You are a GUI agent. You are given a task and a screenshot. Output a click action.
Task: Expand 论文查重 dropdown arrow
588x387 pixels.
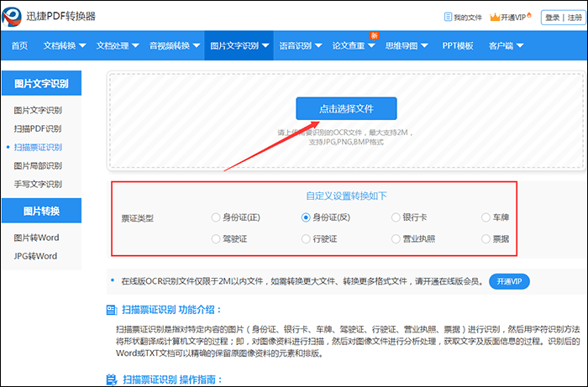point(371,45)
